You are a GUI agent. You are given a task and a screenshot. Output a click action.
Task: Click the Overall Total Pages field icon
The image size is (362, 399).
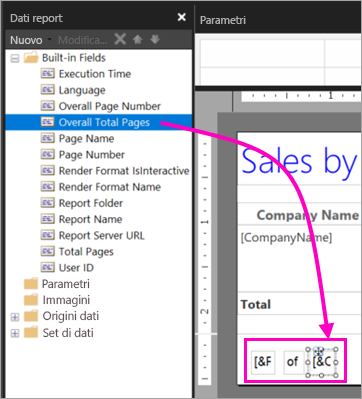pos(47,122)
